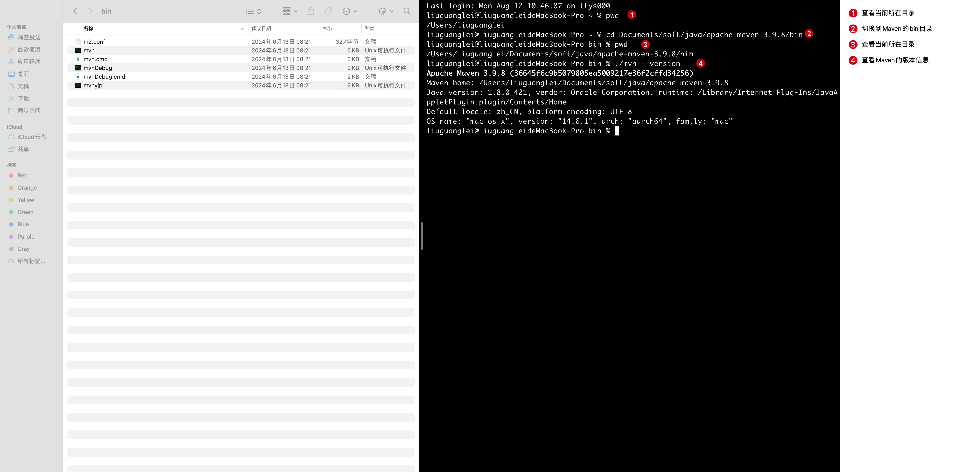
Task: Sort files by 名称 column header
Action: coord(88,28)
